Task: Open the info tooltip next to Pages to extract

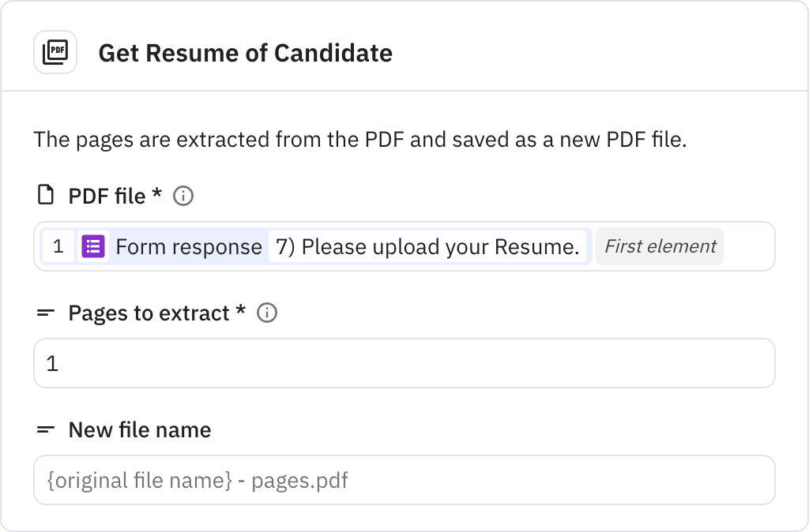Action: coord(267,313)
